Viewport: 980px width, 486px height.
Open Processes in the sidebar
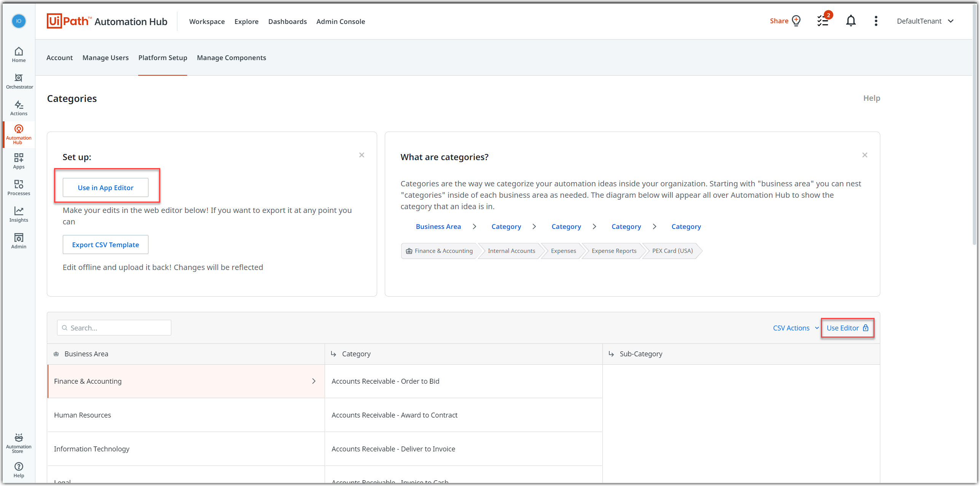point(19,188)
